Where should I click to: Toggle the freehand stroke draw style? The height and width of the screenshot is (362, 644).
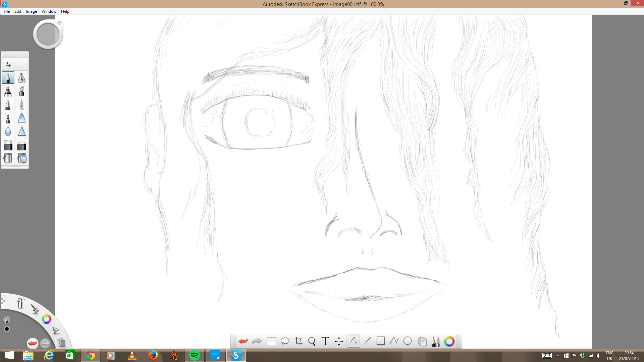point(354,341)
